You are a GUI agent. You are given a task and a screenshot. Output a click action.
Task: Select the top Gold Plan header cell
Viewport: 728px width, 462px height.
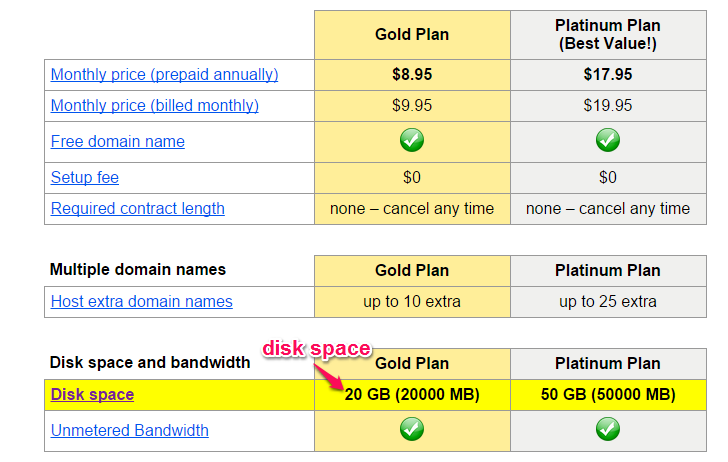tap(412, 35)
